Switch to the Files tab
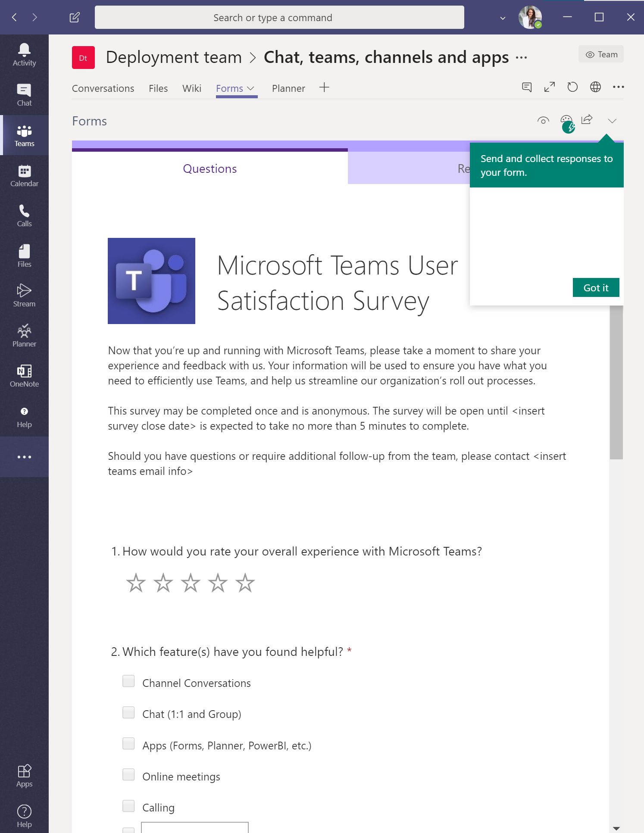Image resolution: width=644 pixels, height=833 pixels. [158, 88]
